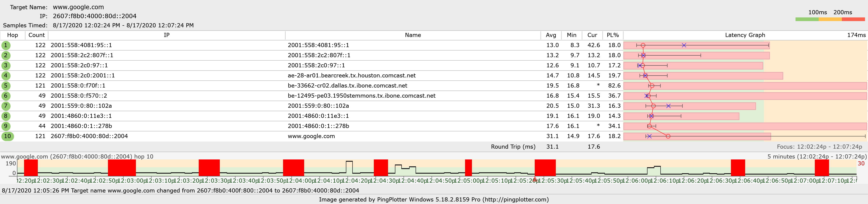Choose the hop 8 green circle
Image resolution: width=868 pixels, height=204 pixels.
[x=6, y=116]
